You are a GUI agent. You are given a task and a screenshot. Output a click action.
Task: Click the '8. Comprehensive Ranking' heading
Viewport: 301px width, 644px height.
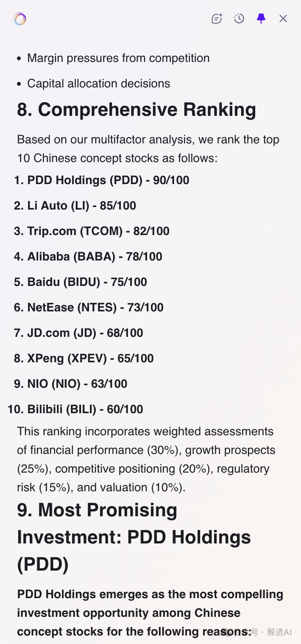(x=137, y=109)
